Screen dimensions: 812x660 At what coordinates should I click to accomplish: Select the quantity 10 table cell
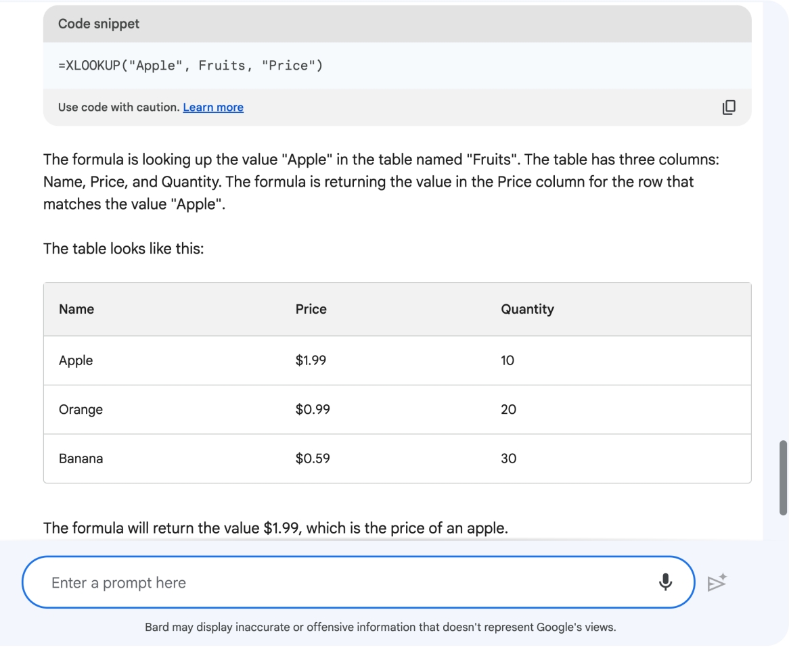click(x=507, y=360)
